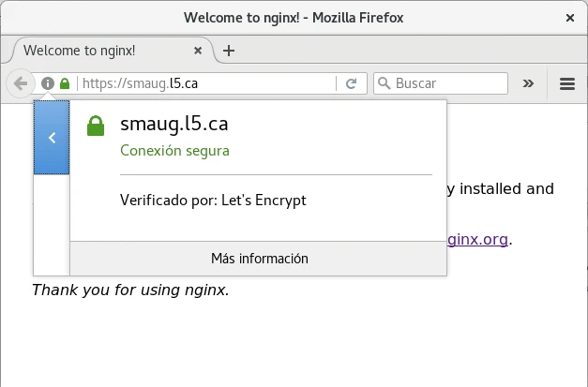Click the site information (i) icon
Screen dimensions: 588x387
pyautogui.click(x=48, y=83)
